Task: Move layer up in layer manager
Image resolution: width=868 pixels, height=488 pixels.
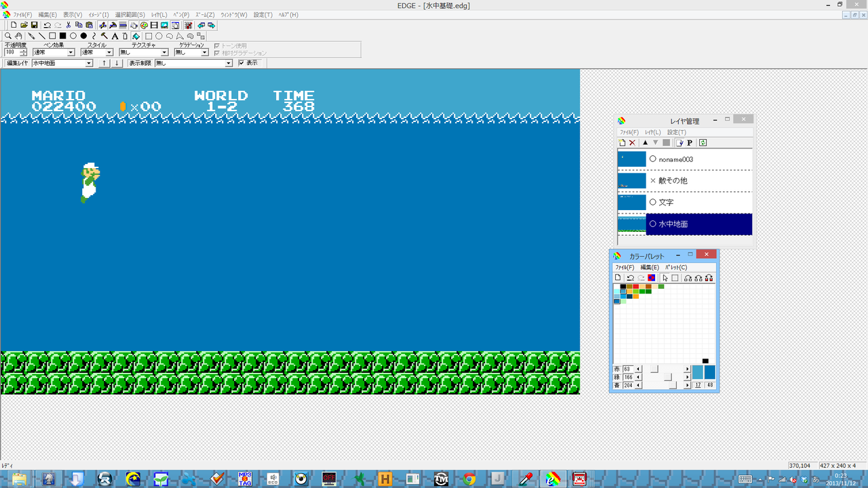Action: 645,142
